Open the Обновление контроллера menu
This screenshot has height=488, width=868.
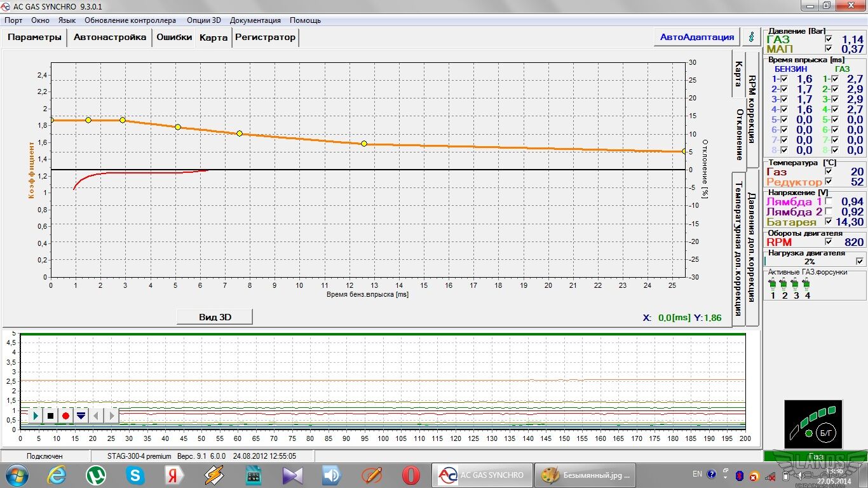tap(130, 20)
